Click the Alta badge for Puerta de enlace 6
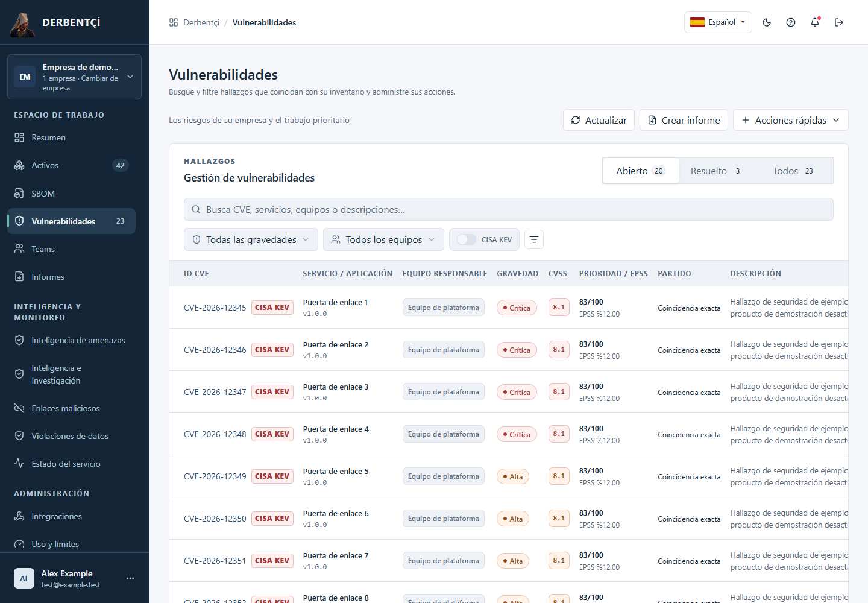 (513, 519)
